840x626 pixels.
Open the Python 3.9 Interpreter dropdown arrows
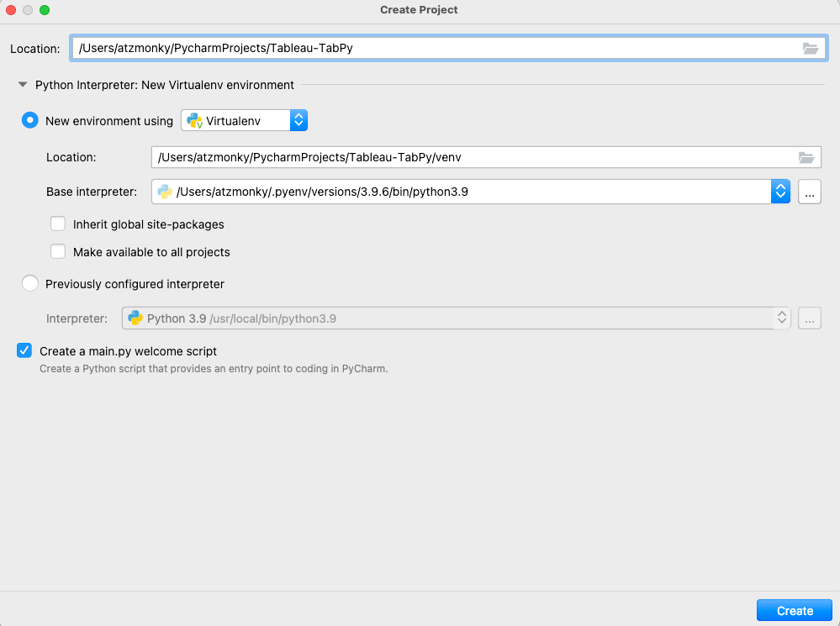(x=781, y=318)
